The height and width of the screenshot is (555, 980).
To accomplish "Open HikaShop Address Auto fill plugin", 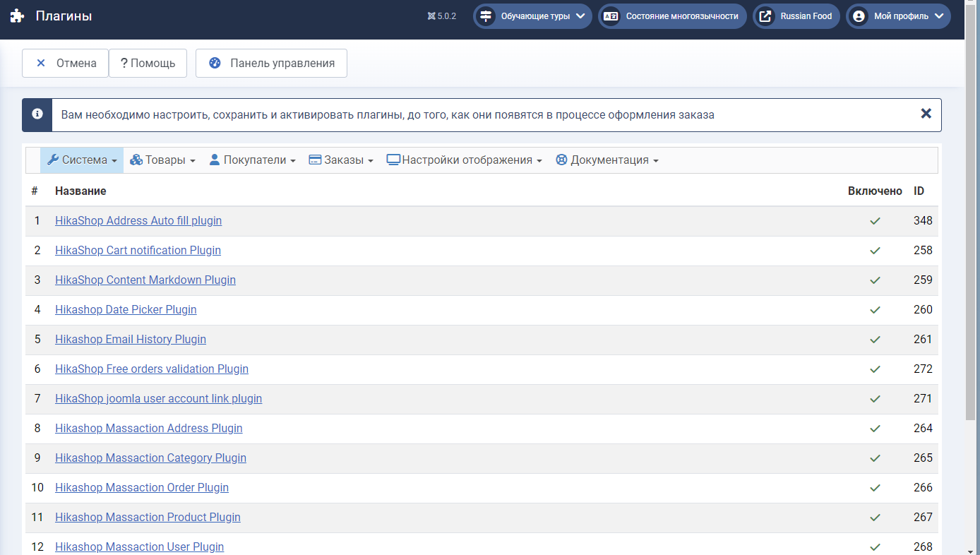I will tap(138, 221).
